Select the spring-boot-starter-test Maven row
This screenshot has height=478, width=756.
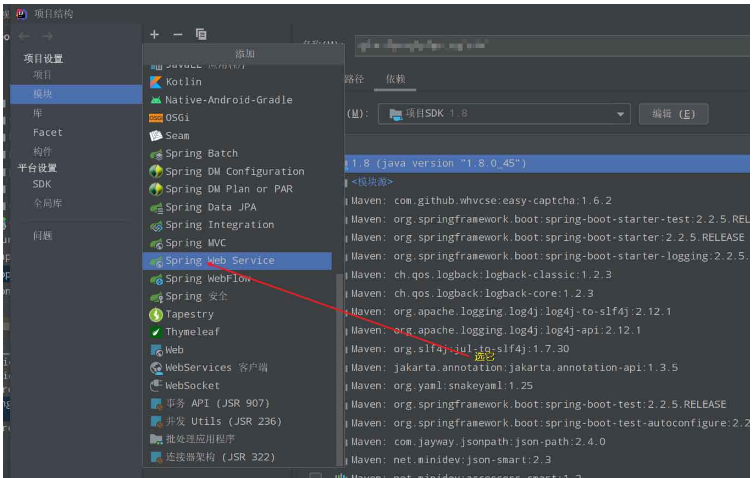pyautogui.click(x=547, y=219)
